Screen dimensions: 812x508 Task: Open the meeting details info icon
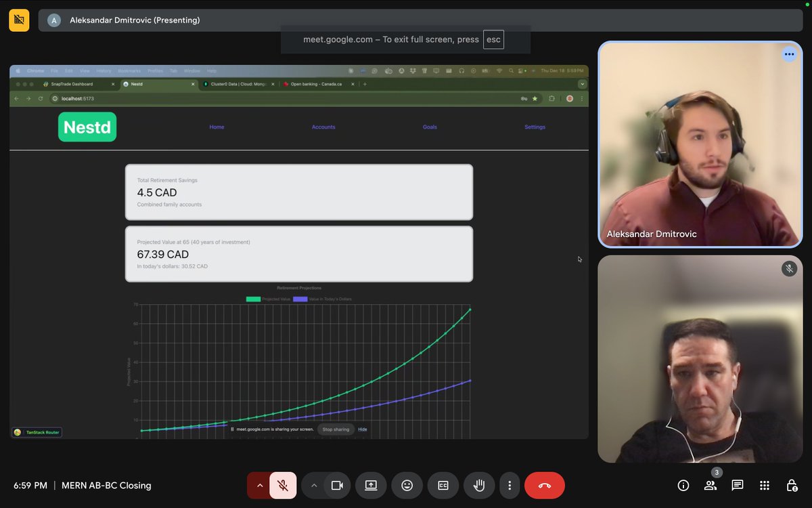tap(683, 485)
